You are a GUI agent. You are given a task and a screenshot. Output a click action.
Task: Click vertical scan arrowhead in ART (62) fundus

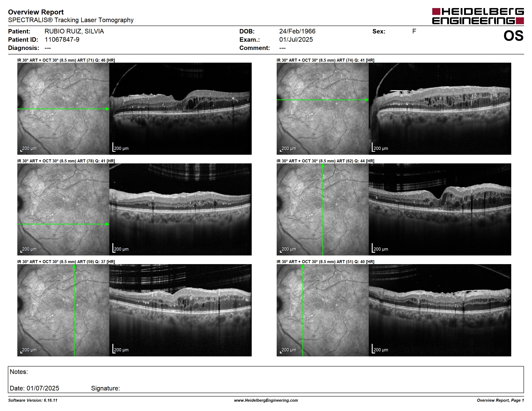coord(323,166)
